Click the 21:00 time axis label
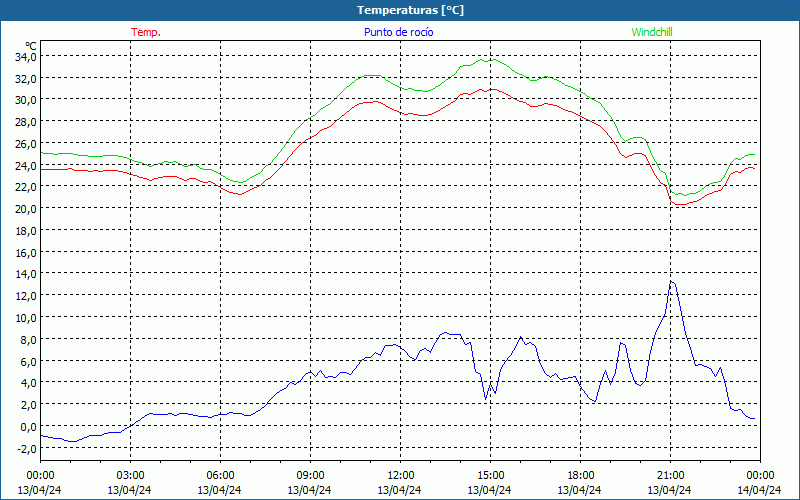Viewport: 800px width, 500px height. point(670,476)
